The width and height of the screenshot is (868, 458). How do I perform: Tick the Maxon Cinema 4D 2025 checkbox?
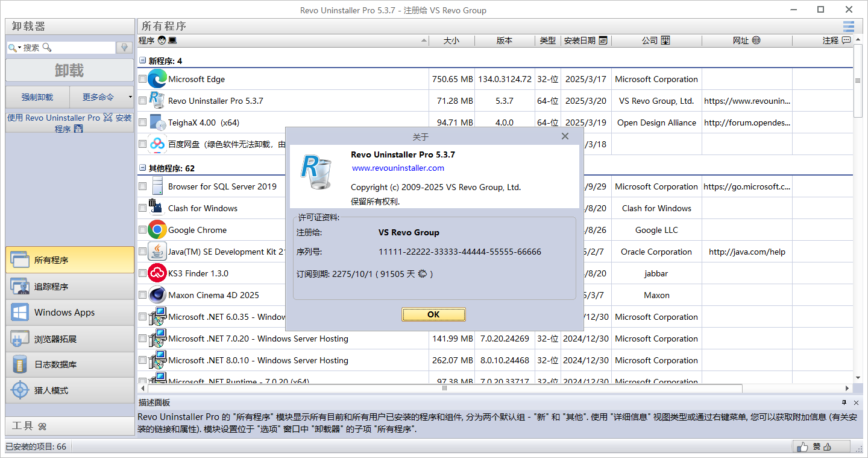[142, 295]
